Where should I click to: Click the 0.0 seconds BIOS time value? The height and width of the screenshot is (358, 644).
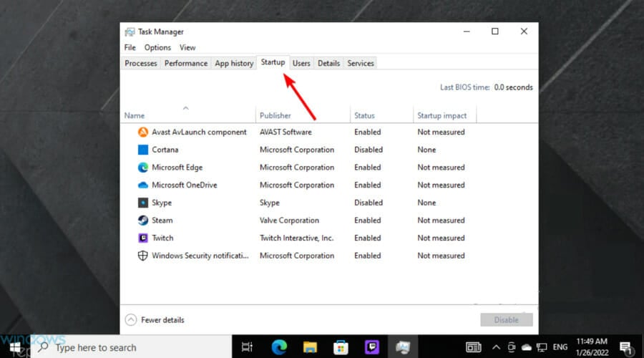[513, 87]
